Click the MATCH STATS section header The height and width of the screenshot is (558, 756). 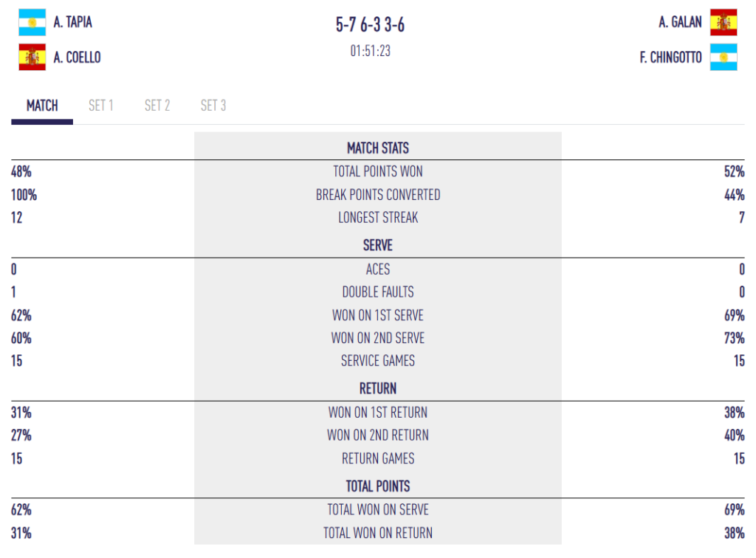[x=377, y=148]
